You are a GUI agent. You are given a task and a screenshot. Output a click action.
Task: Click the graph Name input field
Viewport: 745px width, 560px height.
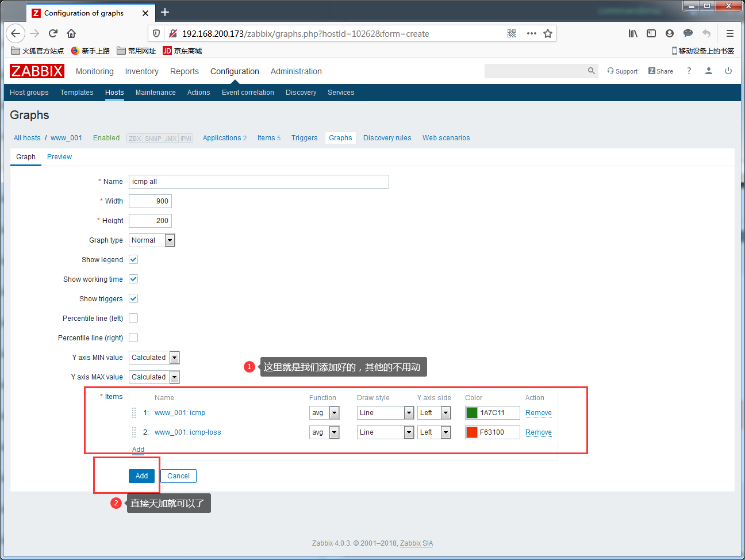(259, 182)
